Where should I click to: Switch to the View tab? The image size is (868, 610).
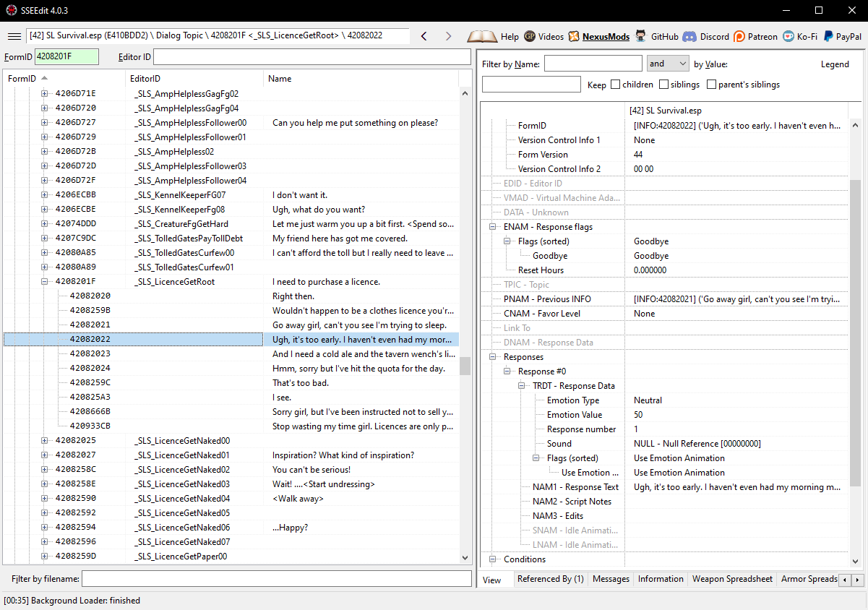coord(492,580)
